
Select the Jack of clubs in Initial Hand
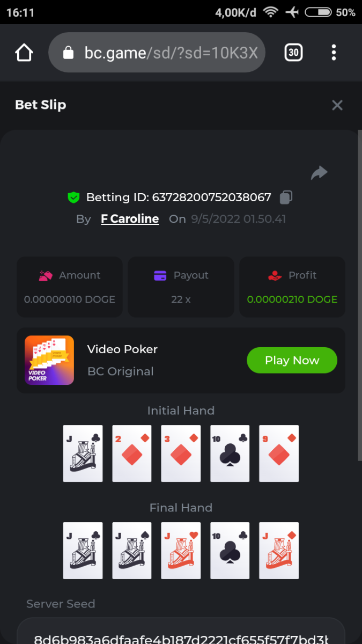tap(83, 453)
